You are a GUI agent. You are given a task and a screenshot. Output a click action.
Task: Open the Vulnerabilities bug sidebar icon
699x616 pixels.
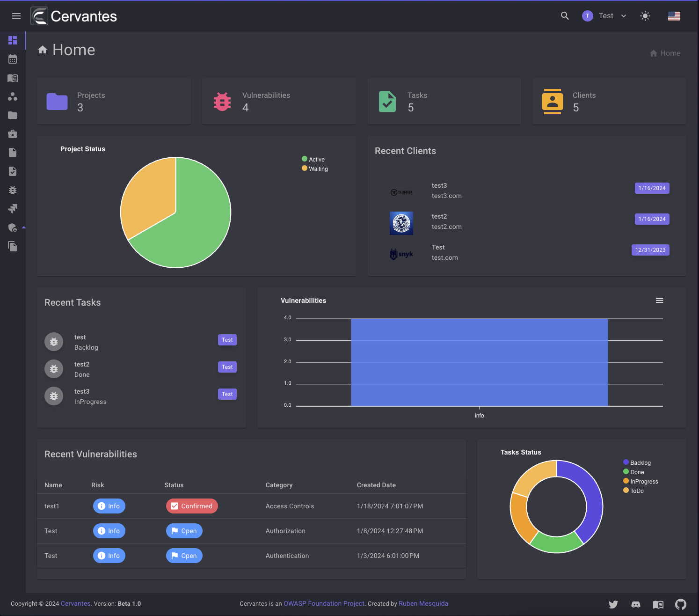pos(13,190)
